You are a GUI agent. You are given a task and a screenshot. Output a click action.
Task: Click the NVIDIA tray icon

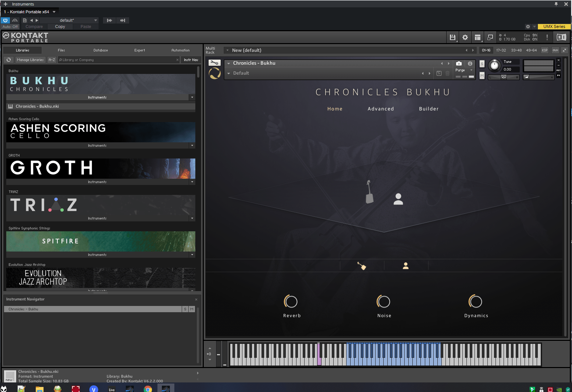(x=559, y=389)
